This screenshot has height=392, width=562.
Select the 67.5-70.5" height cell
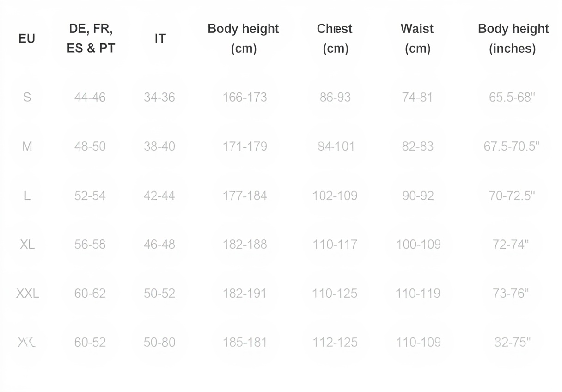click(x=512, y=147)
